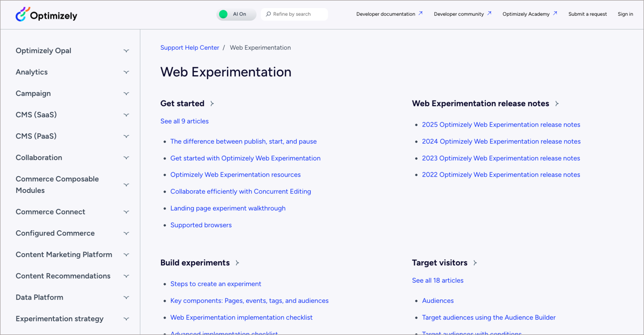Image resolution: width=644 pixels, height=335 pixels.
Task: Expand the Data Platform chevron
Action: (x=126, y=298)
